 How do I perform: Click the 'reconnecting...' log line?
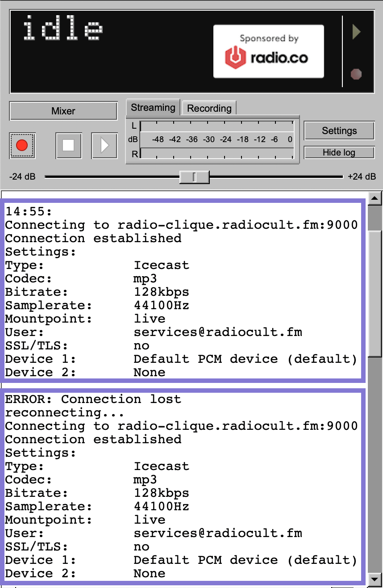tap(64, 412)
